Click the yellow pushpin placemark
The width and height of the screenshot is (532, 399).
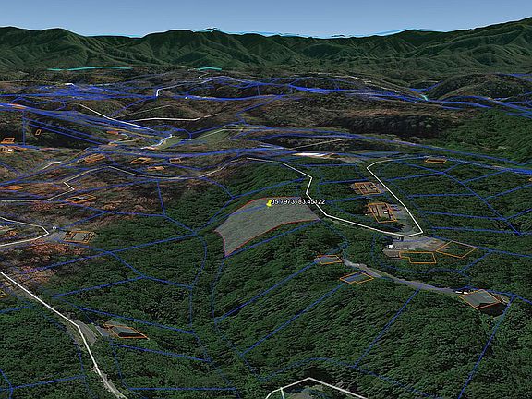pos(269,203)
